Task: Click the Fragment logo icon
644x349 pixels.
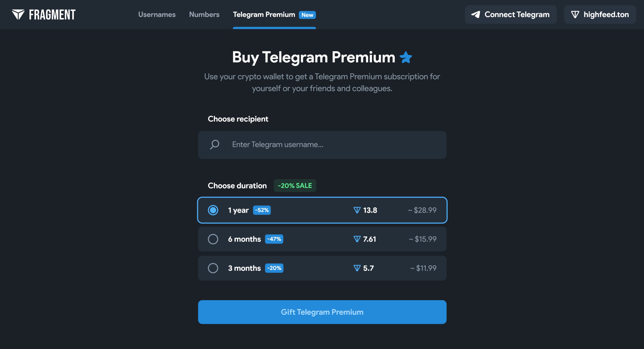Action: (18, 15)
